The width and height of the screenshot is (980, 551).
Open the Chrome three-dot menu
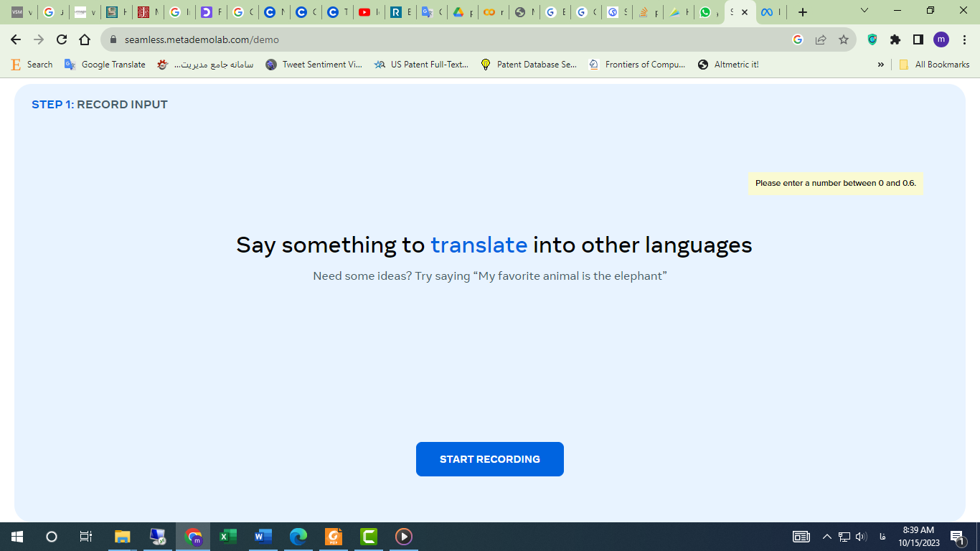(965, 39)
